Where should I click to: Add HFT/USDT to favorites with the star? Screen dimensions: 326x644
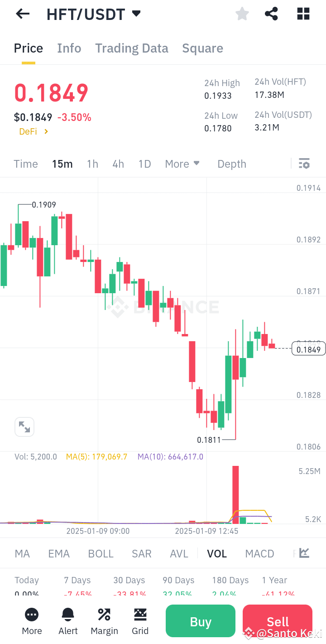(242, 14)
